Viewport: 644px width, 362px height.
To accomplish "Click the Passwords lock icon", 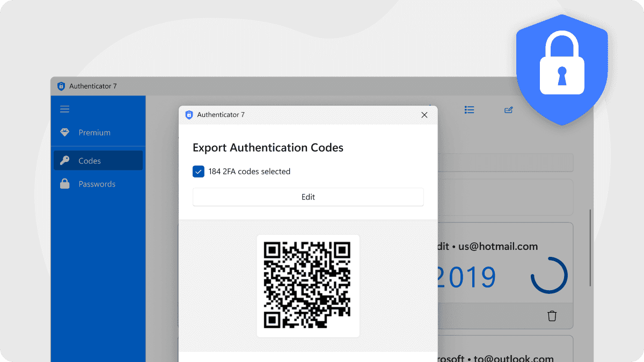I will click(x=64, y=184).
